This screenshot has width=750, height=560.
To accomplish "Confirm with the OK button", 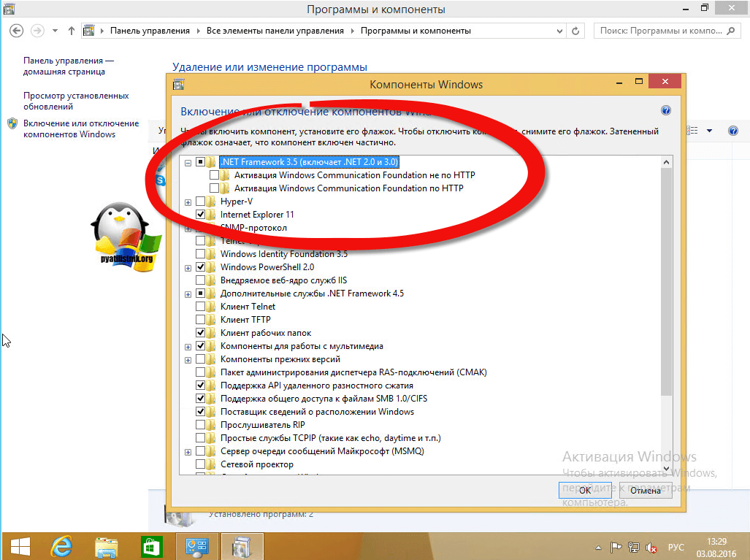I will pyautogui.click(x=584, y=490).
